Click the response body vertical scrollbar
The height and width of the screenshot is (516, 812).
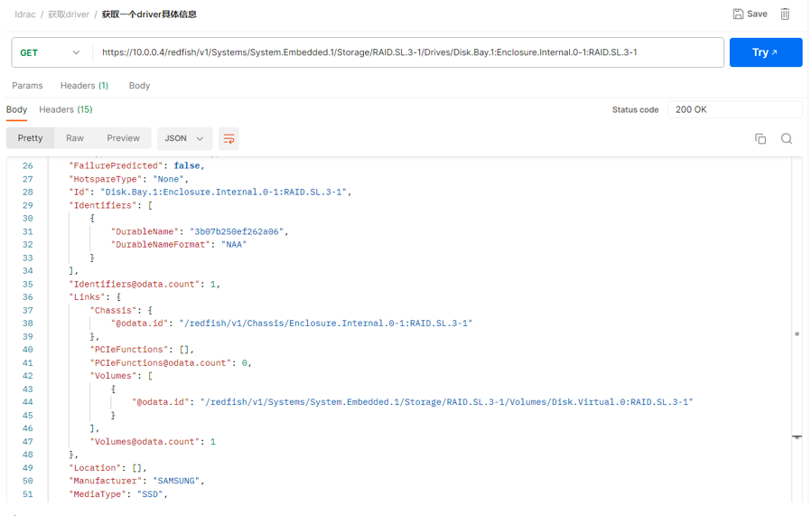(797, 330)
